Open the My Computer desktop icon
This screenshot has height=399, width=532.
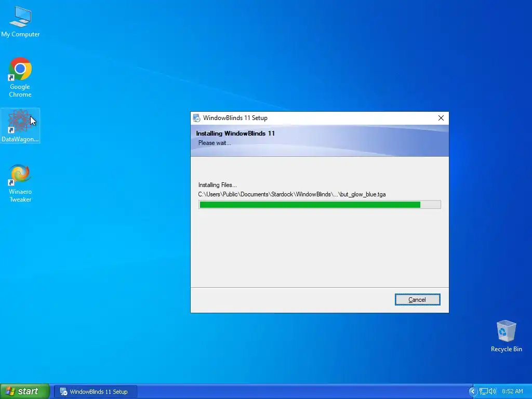coord(20,22)
